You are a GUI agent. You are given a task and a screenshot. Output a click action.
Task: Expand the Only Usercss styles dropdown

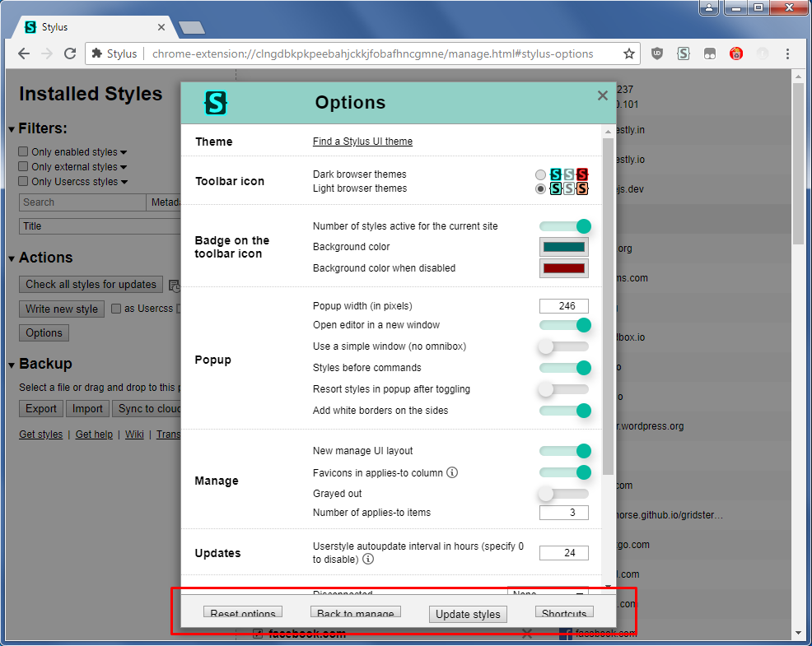pos(125,181)
